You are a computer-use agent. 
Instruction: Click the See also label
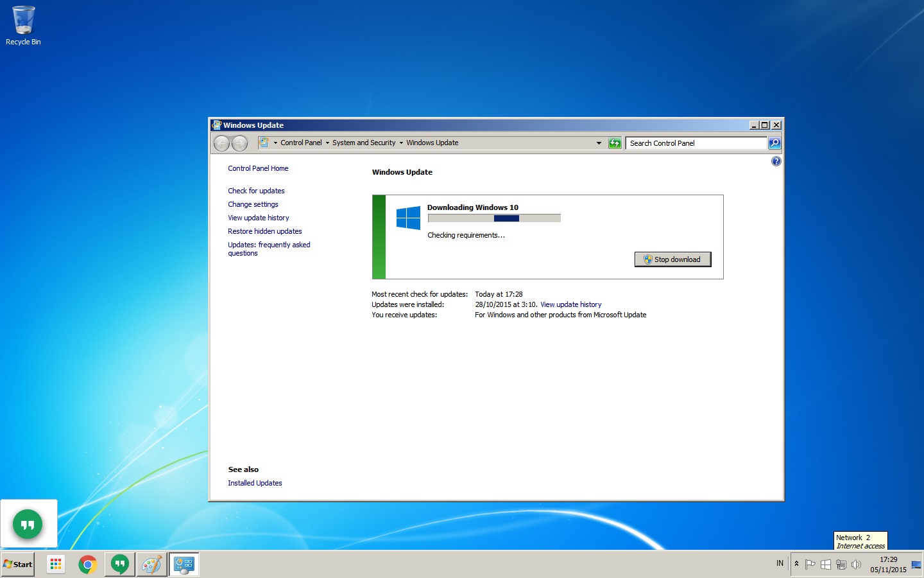point(243,469)
